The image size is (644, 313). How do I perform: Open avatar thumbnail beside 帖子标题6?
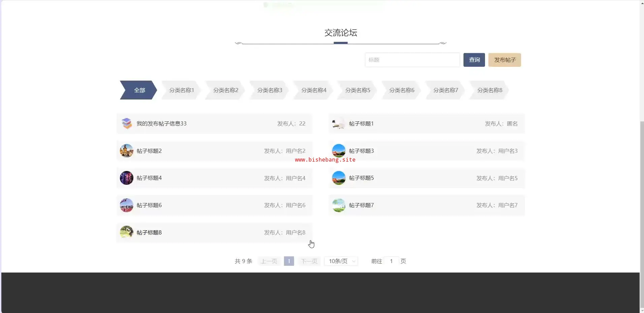tap(127, 205)
